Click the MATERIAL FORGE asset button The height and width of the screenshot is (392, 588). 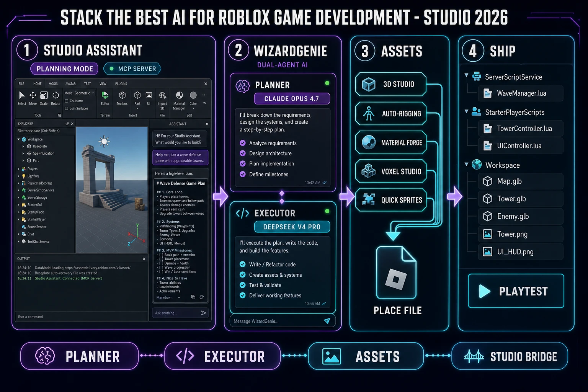(x=391, y=142)
